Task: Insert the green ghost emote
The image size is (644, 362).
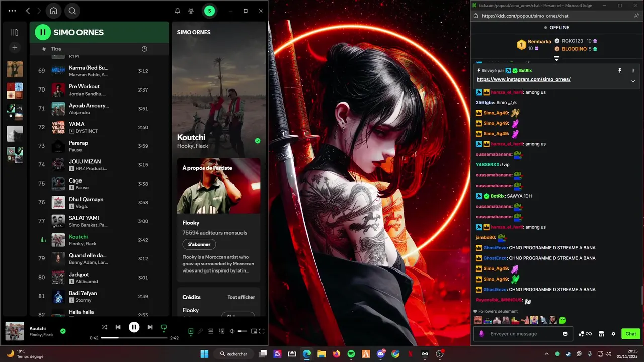Action: coord(562,320)
